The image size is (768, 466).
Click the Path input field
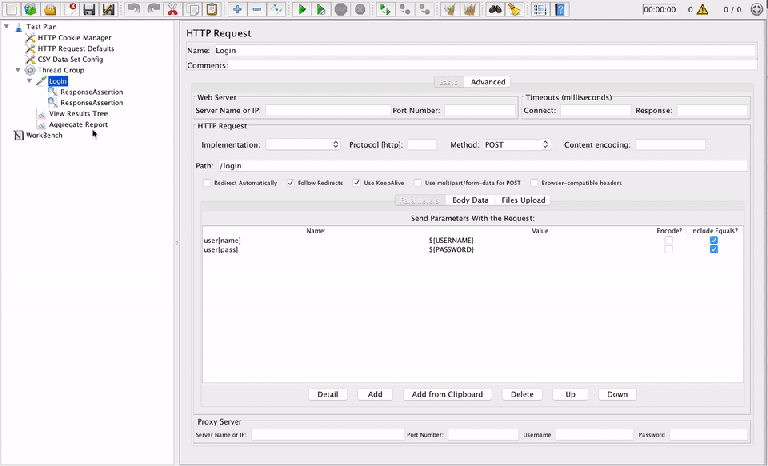[482, 166]
